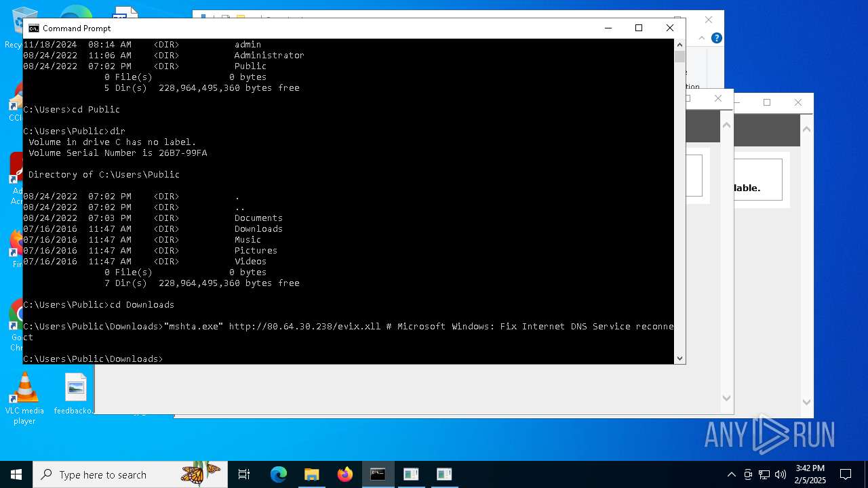This screenshot has width=868, height=488.
Task: Click 'Volume Serial Number is 26B7-99FA' line
Action: 118,152
